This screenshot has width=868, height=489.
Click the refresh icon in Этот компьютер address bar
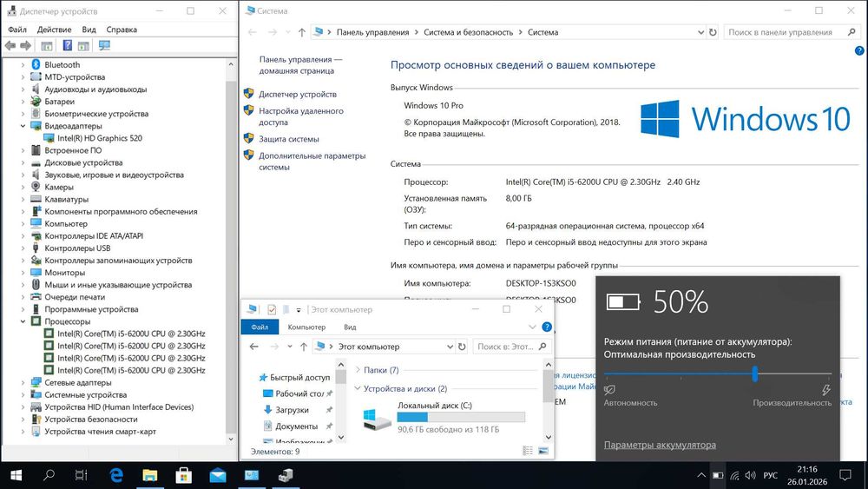pos(462,347)
